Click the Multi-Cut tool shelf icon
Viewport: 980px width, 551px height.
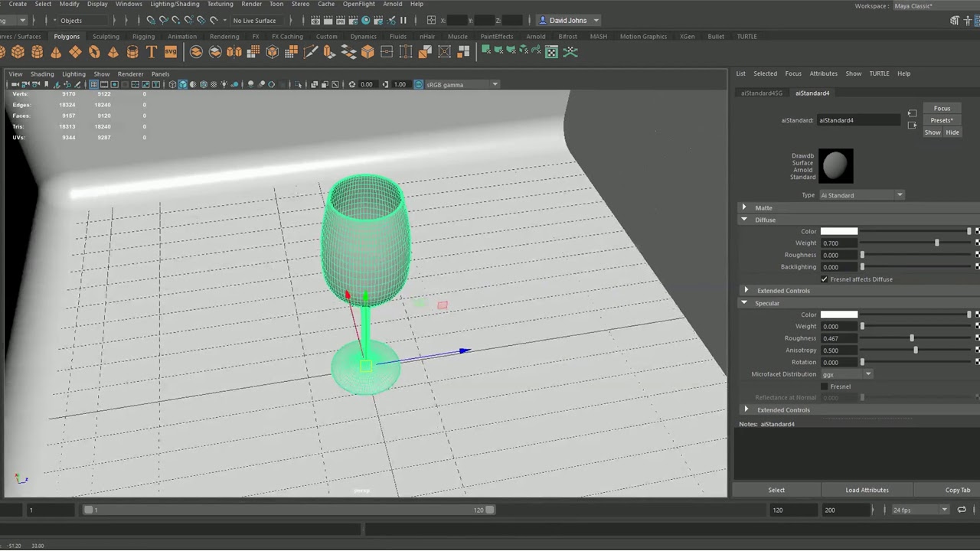point(310,52)
